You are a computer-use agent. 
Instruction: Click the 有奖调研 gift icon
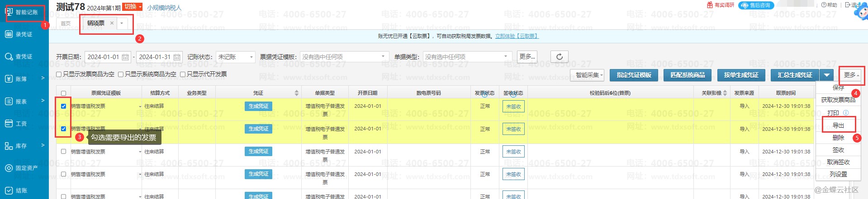point(710,5)
